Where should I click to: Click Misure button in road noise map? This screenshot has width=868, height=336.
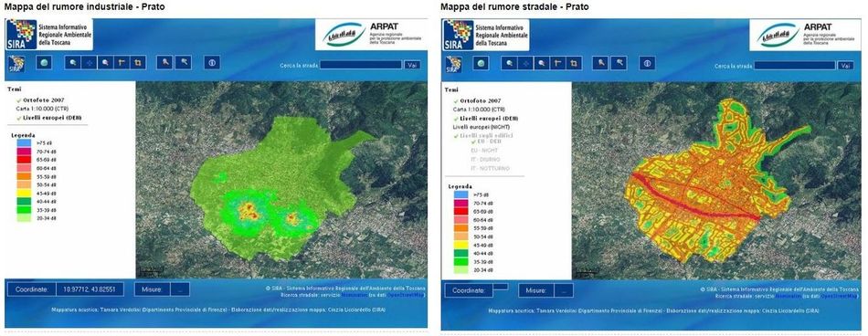pyautogui.click(x=536, y=290)
